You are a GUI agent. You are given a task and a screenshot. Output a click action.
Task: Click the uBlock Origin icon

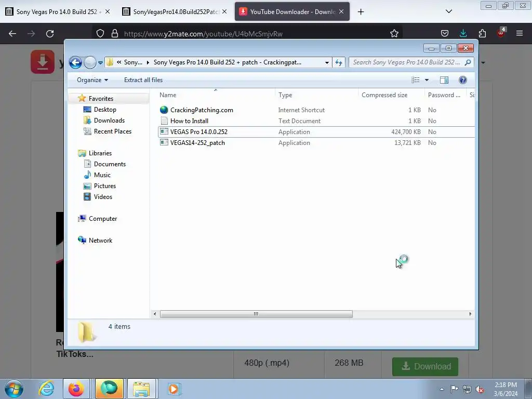pos(501,33)
